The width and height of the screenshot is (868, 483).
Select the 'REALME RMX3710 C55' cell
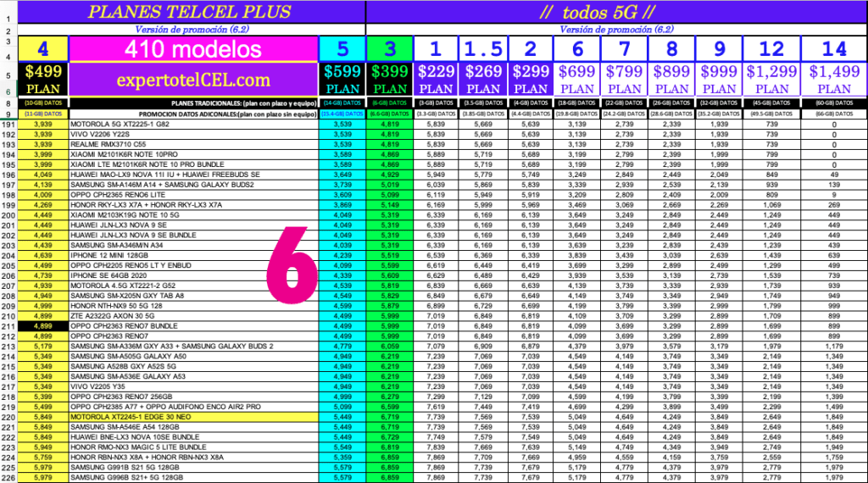(x=193, y=144)
